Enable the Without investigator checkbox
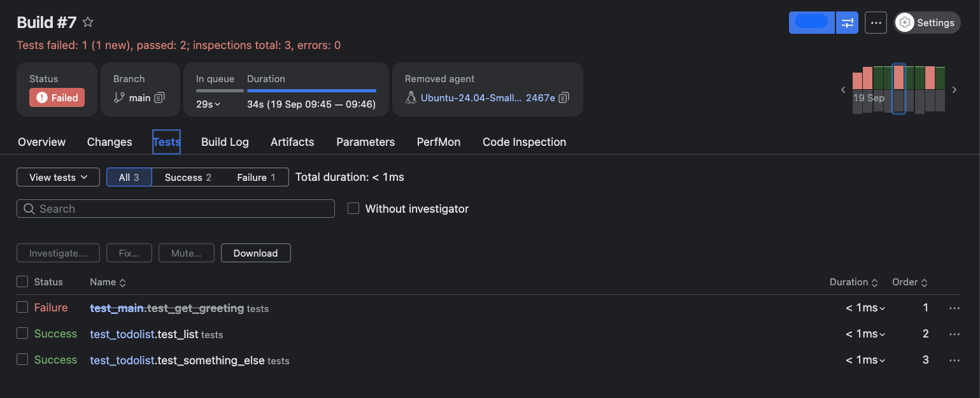The width and height of the screenshot is (980, 398). click(x=353, y=208)
